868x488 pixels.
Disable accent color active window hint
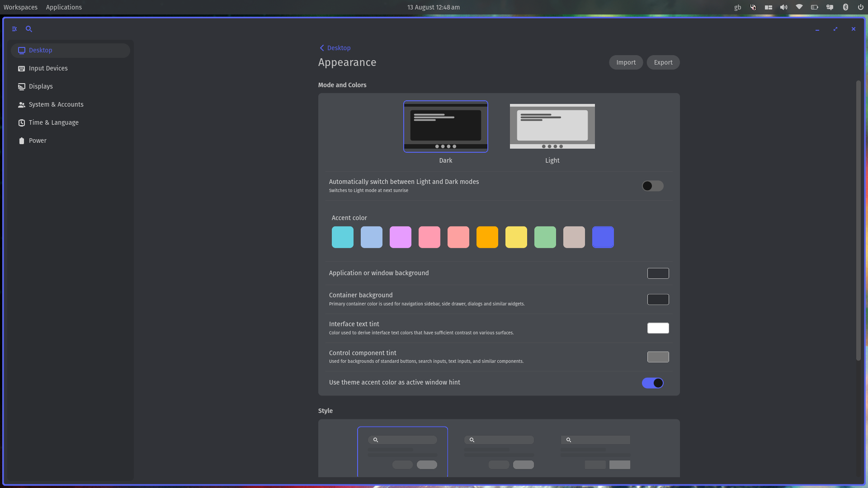(652, 383)
